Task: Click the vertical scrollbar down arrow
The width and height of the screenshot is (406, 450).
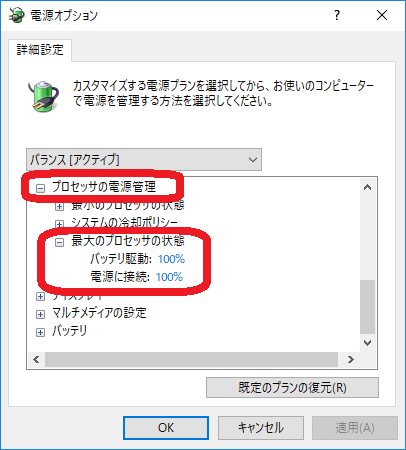Action: tap(368, 343)
